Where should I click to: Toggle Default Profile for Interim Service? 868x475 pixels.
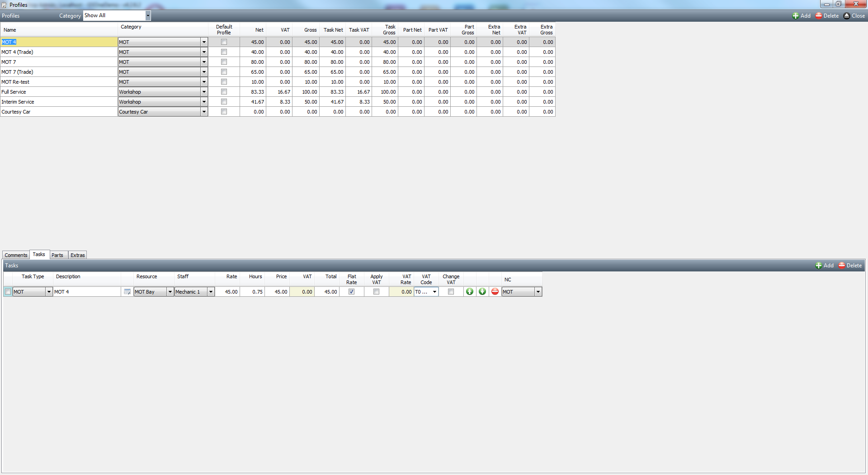pyautogui.click(x=224, y=102)
